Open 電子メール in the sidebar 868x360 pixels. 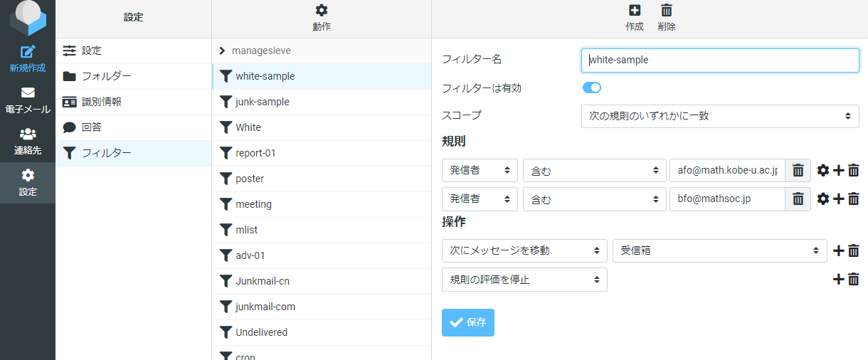coord(28,101)
